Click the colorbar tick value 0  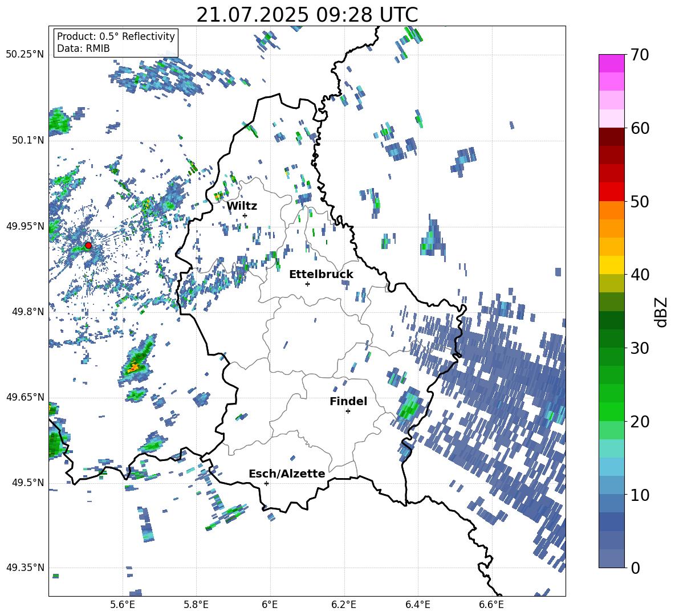tap(635, 568)
